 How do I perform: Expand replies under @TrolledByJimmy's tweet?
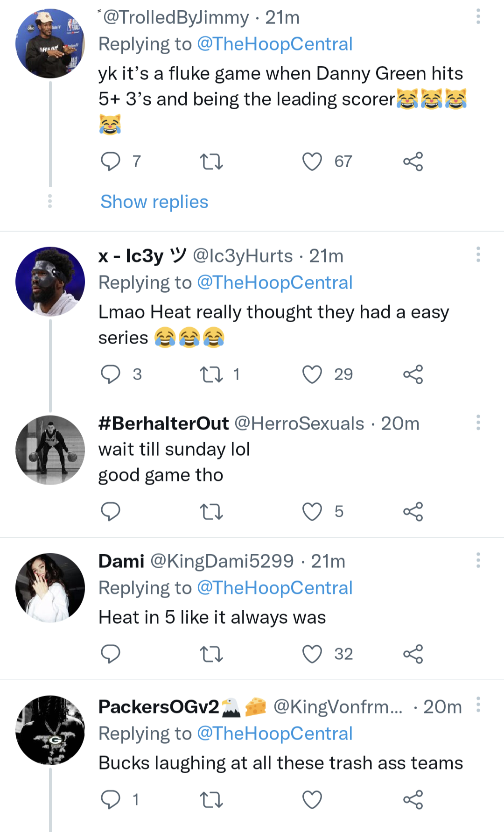click(x=153, y=201)
